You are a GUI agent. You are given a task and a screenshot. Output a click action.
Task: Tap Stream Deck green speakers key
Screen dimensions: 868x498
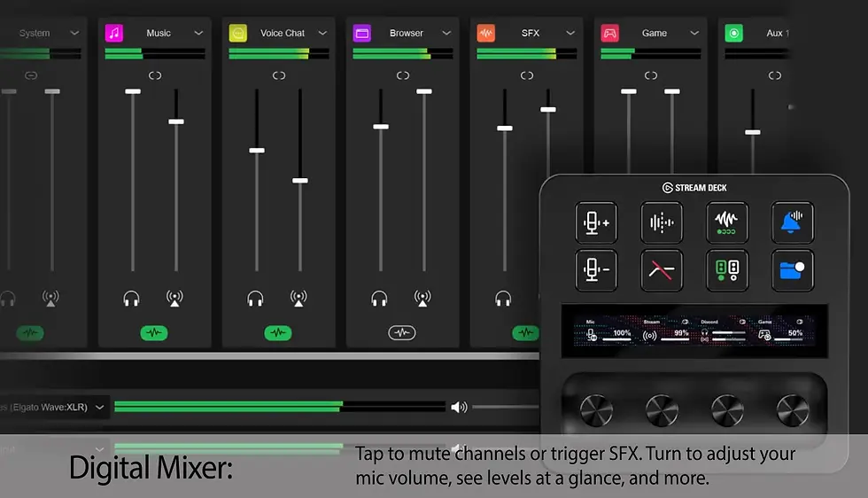click(x=727, y=270)
